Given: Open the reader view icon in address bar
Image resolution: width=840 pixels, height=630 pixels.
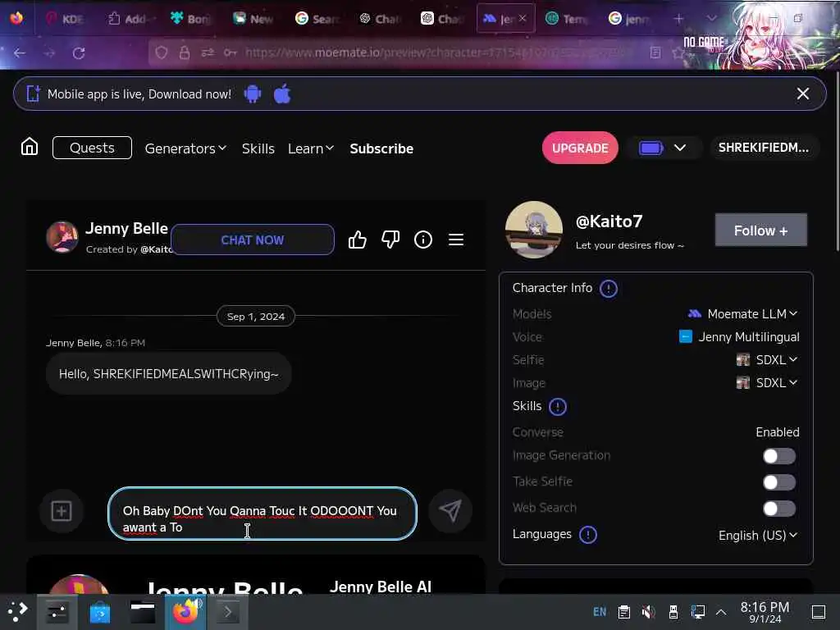Looking at the screenshot, I should coord(655,52).
